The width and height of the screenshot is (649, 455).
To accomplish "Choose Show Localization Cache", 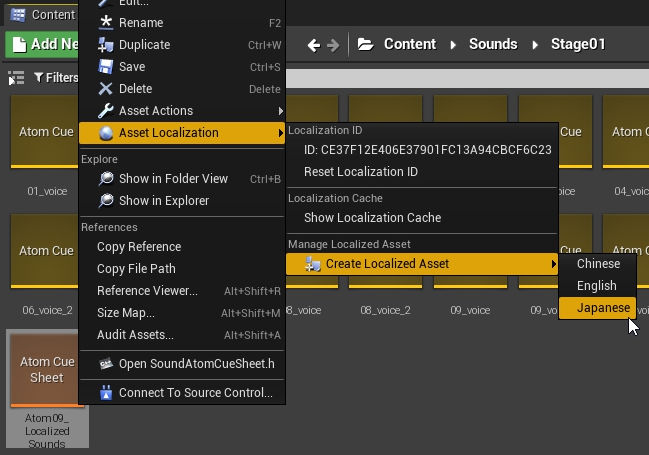I will [x=372, y=218].
